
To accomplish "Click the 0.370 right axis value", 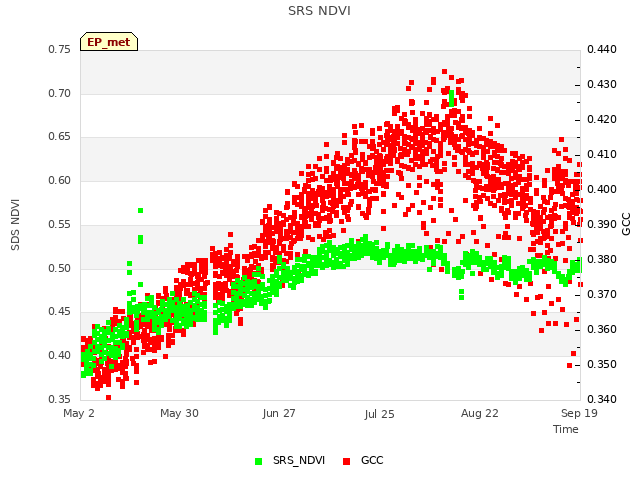I will [602, 295].
